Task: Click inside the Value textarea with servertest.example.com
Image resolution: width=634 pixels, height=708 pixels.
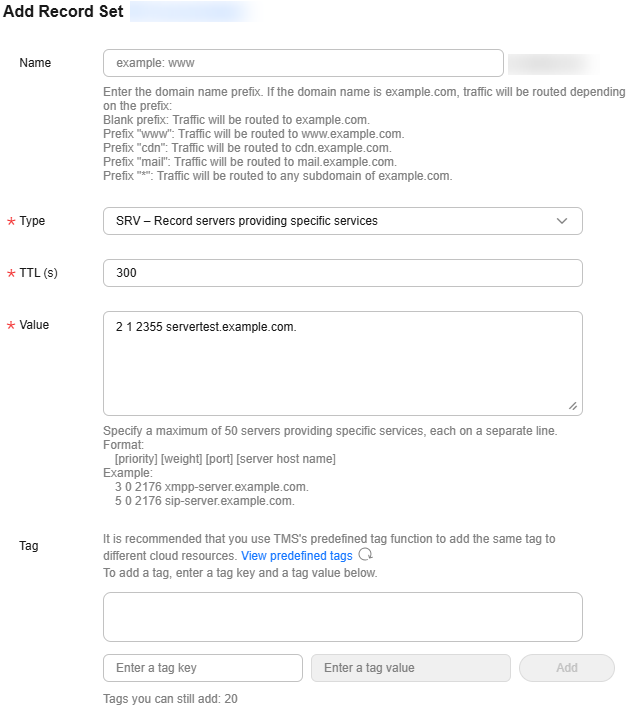Action: coord(343,363)
